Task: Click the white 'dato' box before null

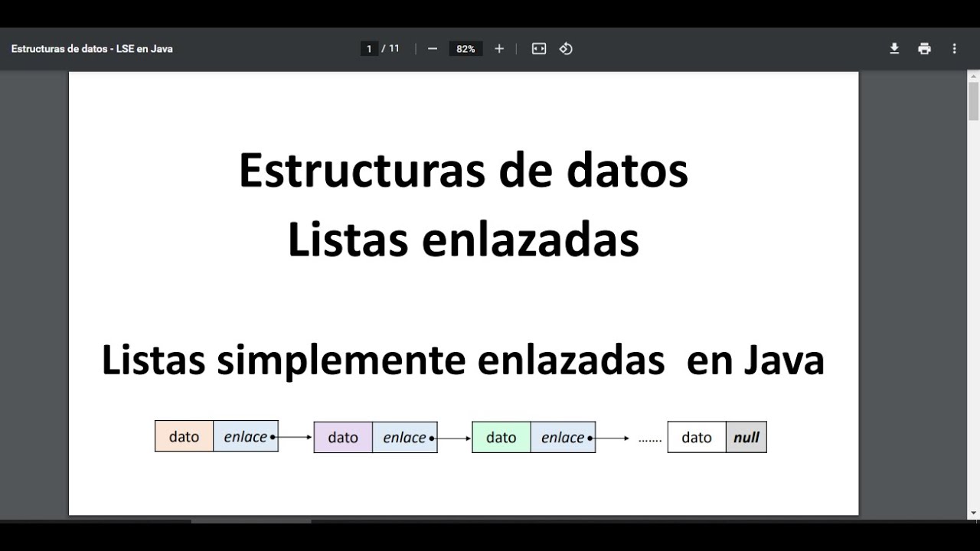Action: point(697,437)
